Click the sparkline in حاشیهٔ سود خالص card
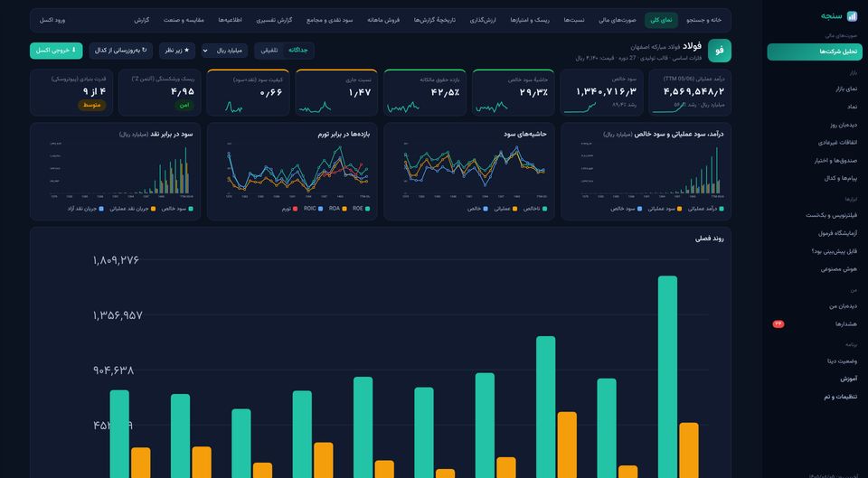This screenshot has width=868, height=478. tap(491, 107)
